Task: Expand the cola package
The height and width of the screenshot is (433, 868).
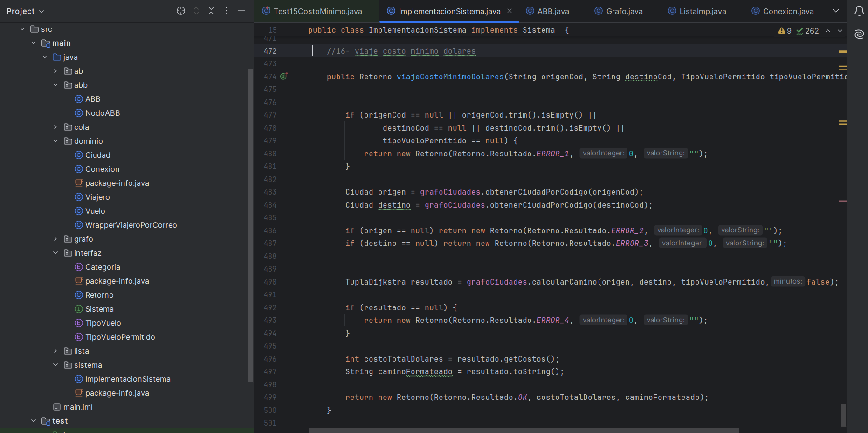Action: (x=55, y=127)
